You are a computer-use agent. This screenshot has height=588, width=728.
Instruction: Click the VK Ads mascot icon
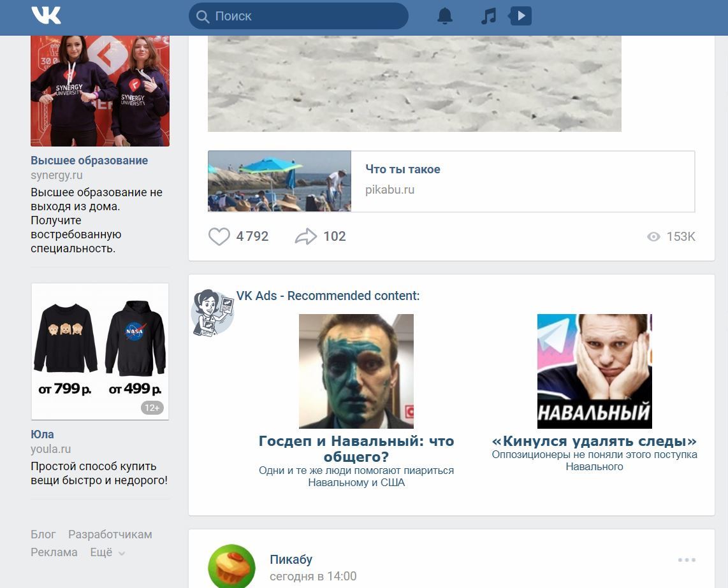212,312
